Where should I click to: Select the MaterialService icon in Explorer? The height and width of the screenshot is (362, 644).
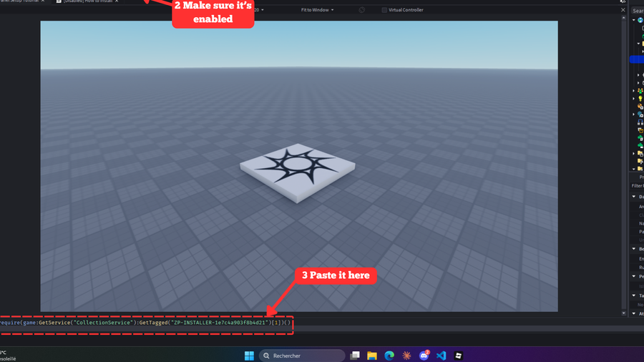(640, 107)
